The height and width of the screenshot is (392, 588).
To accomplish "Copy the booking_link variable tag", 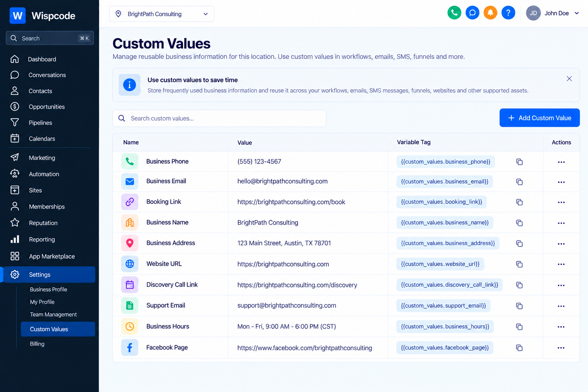I will point(519,202).
